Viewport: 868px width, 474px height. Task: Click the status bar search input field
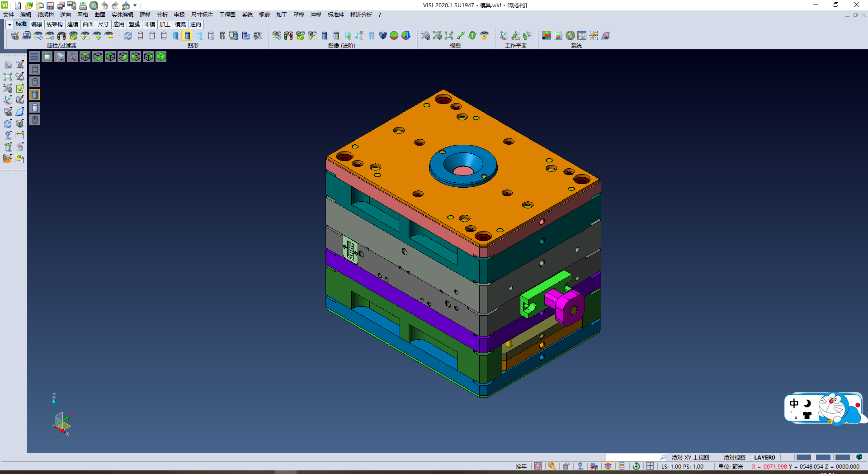coord(633,457)
